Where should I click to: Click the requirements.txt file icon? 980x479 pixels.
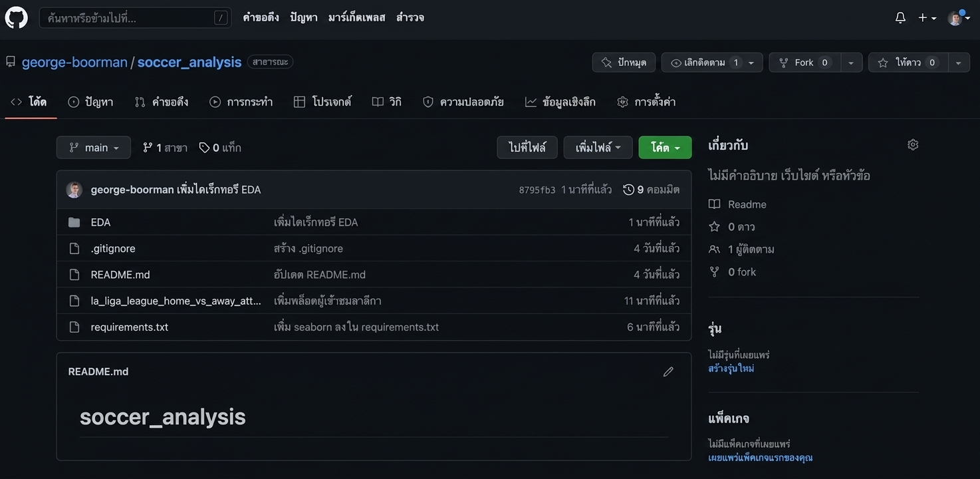(74, 327)
